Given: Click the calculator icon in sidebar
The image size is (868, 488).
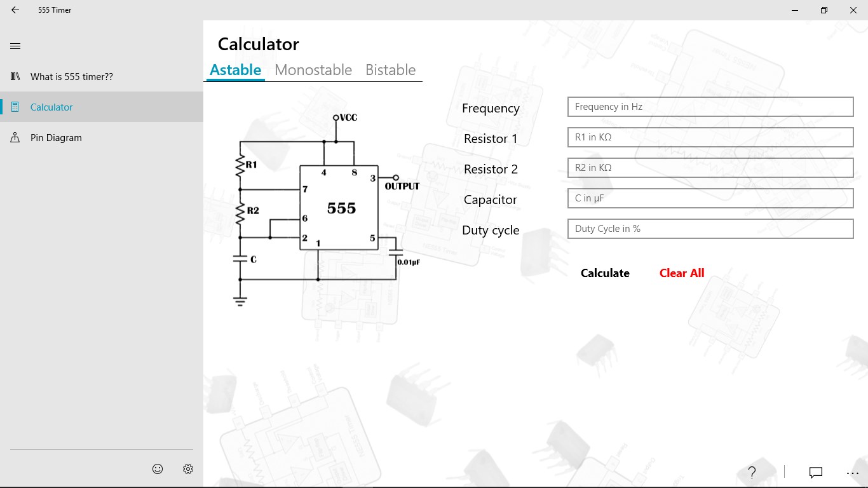Looking at the screenshot, I should [x=15, y=107].
